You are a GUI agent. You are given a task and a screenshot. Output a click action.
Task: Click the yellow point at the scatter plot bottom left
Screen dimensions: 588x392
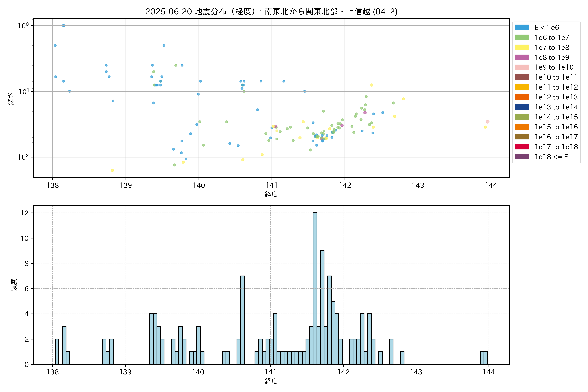tap(112, 170)
